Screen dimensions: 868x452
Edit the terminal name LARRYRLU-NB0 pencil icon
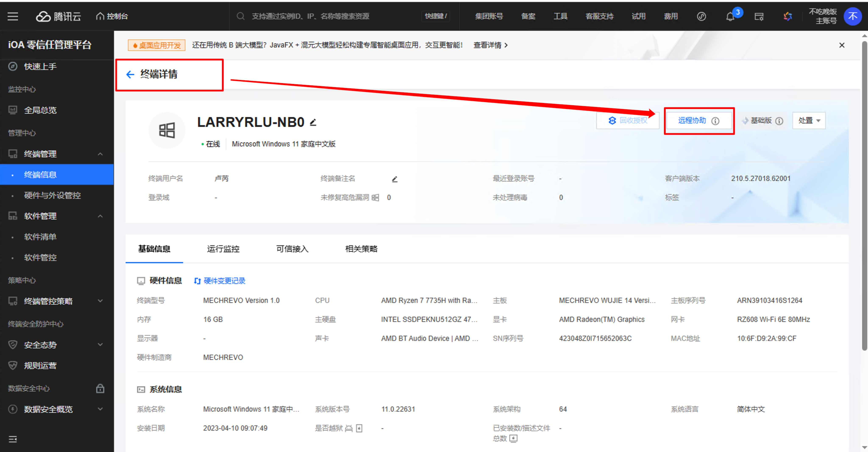point(313,122)
